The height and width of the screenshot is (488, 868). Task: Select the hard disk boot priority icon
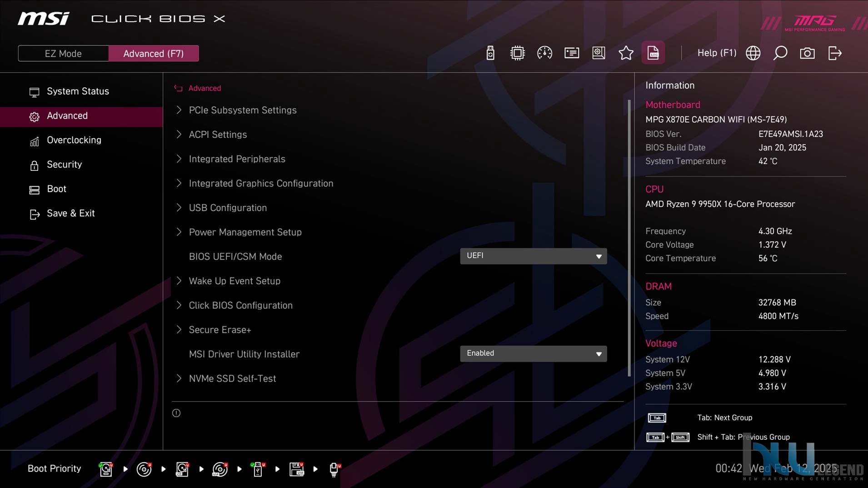(x=106, y=469)
